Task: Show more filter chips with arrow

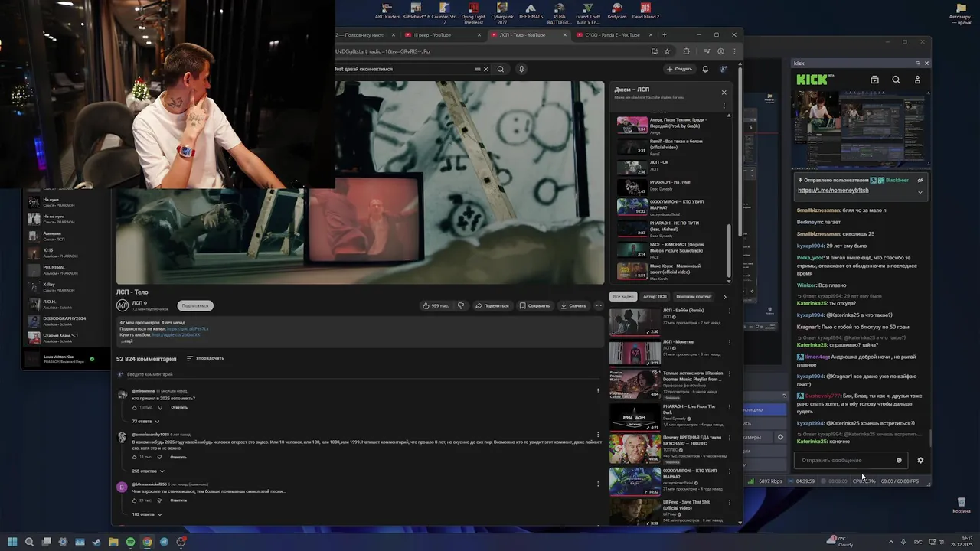Action: click(x=724, y=297)
